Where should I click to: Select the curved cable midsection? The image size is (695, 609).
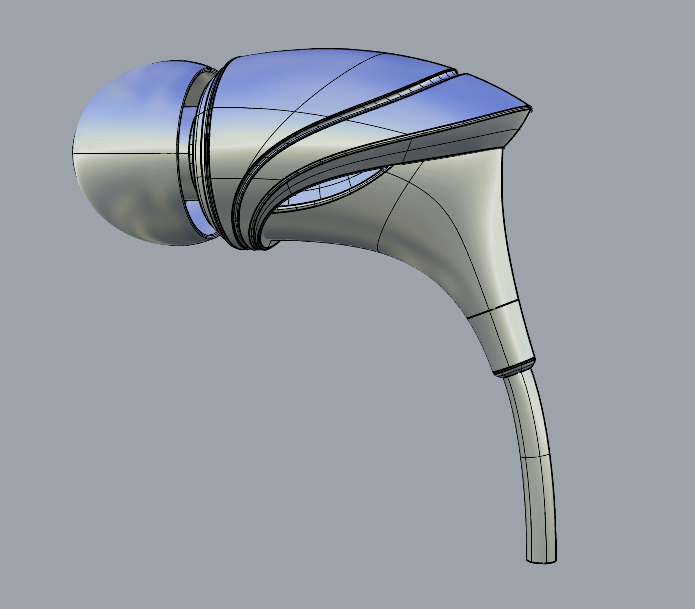531,450
